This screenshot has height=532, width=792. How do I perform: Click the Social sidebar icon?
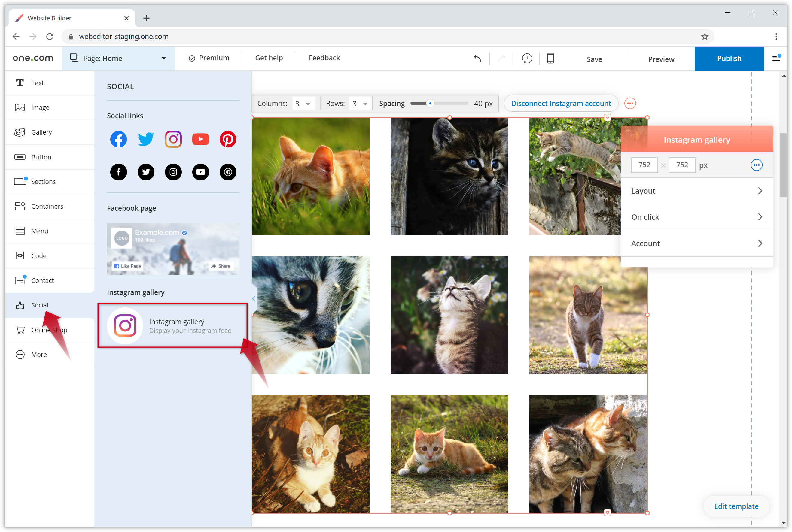40,305
